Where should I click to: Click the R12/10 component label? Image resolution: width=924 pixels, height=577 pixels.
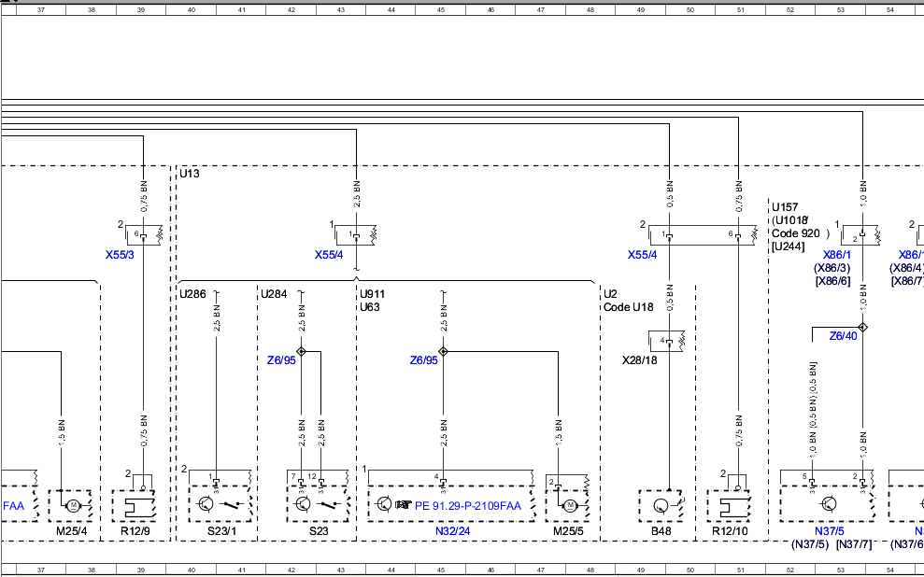pyautogui.click(x=730, y=531)
